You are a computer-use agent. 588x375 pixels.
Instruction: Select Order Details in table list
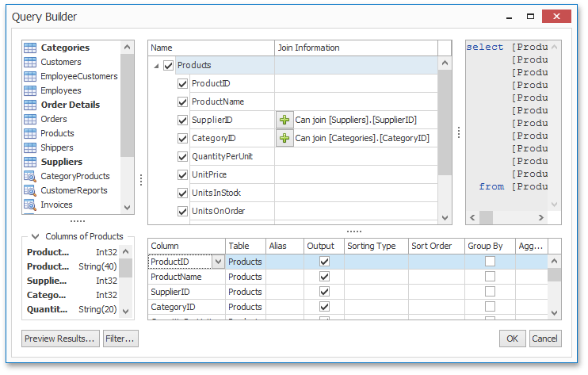click(71, 105)
